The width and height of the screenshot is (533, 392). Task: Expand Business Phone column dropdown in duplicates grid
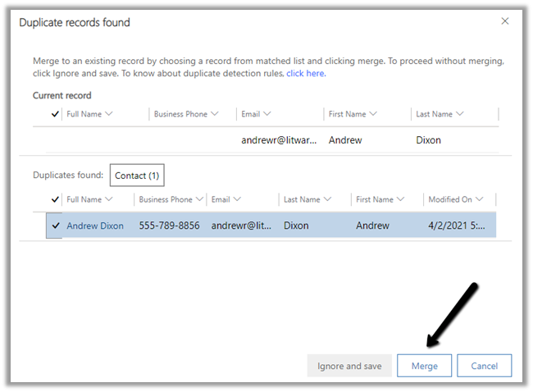pos(200,199)
